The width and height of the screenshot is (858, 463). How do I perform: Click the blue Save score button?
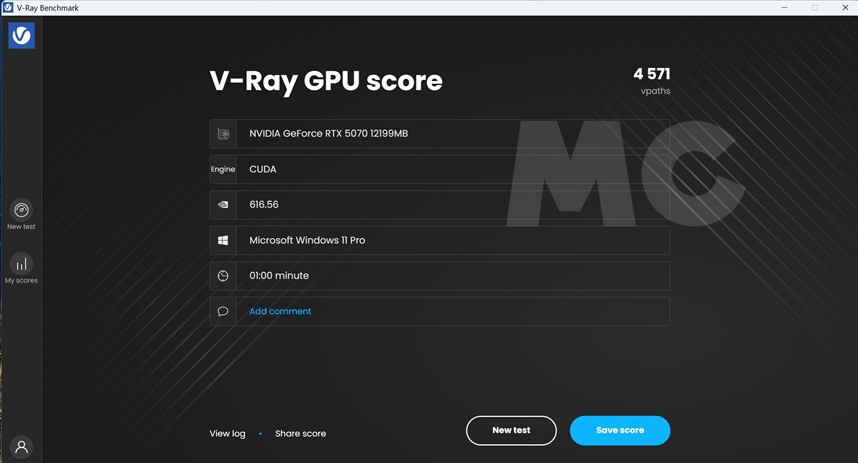[x=620, y=431]
